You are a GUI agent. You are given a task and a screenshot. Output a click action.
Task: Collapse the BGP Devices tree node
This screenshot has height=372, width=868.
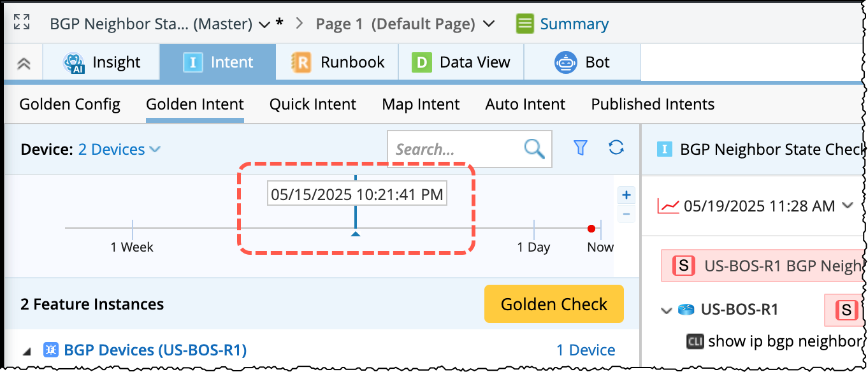[27, 350]
